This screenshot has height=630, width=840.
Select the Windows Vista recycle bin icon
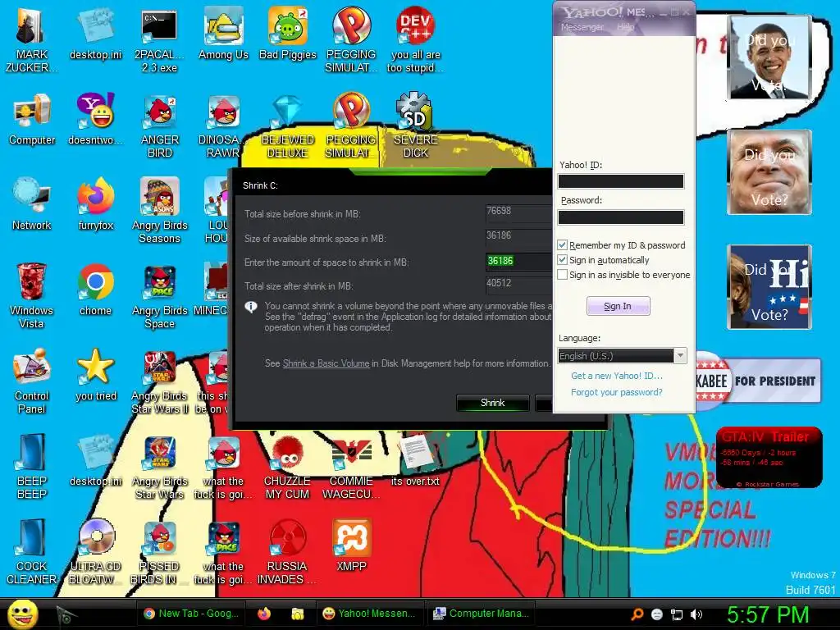pyautogui.click(x=32, y=296)
